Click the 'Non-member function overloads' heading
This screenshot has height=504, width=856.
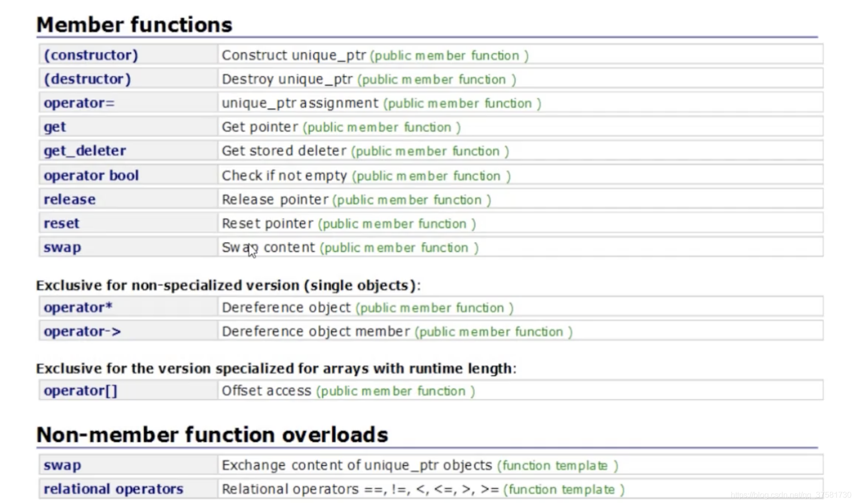[x=212, y=435]
